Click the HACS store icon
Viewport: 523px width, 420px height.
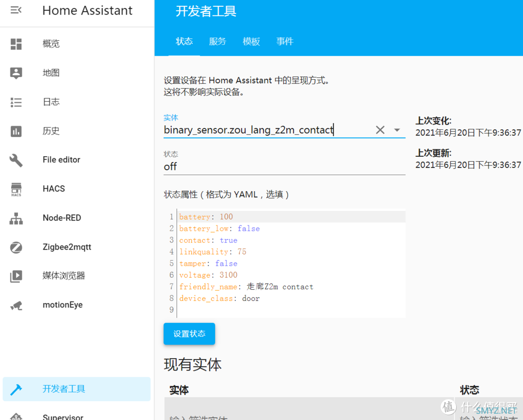click(16, 189)
